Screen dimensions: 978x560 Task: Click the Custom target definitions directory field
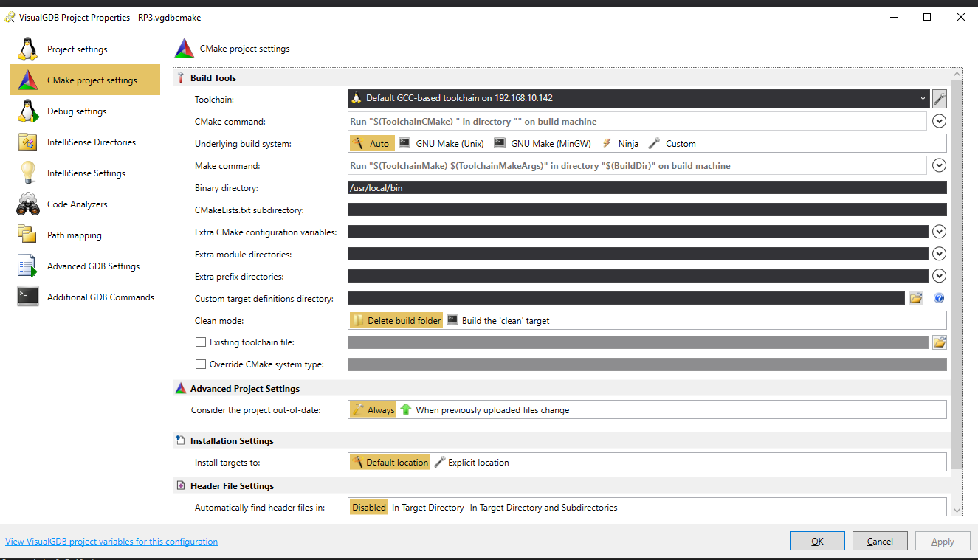pyautogui.click(x=626, y=298)
